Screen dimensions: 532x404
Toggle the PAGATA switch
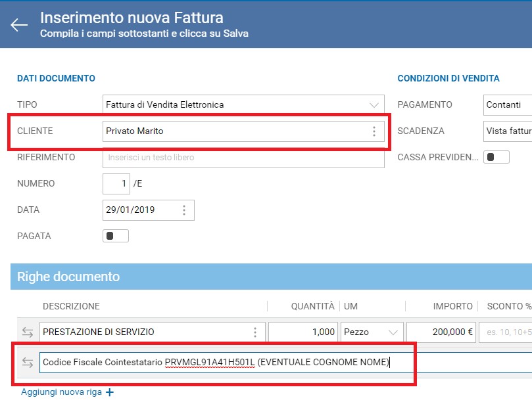click(x=116, y=236)
